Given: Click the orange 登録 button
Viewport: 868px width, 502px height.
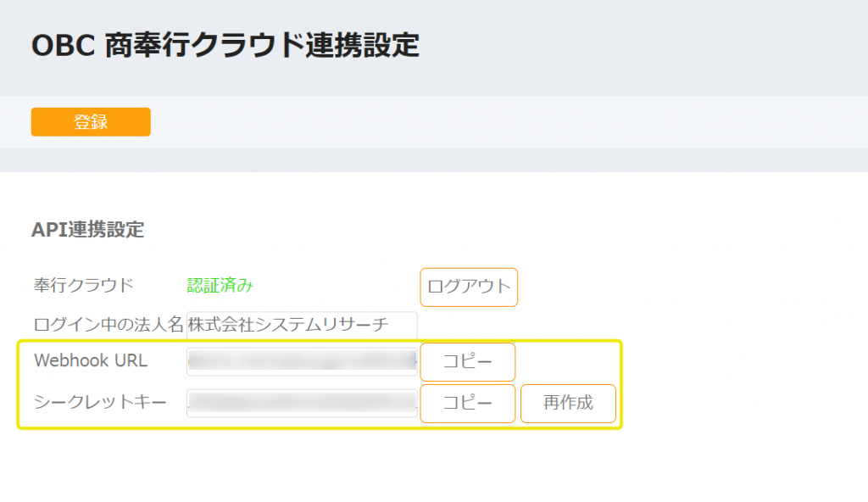Looking at the screenshot, I should click(91, 122).
